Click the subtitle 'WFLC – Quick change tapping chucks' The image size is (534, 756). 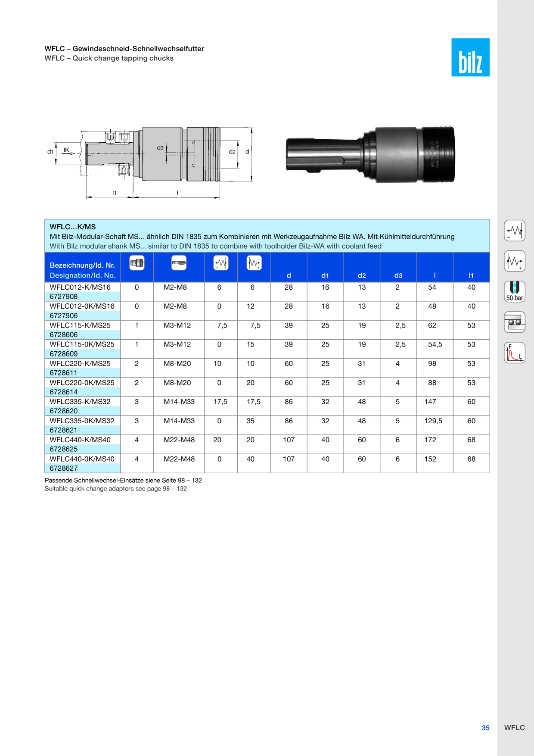tap(109, 58)
